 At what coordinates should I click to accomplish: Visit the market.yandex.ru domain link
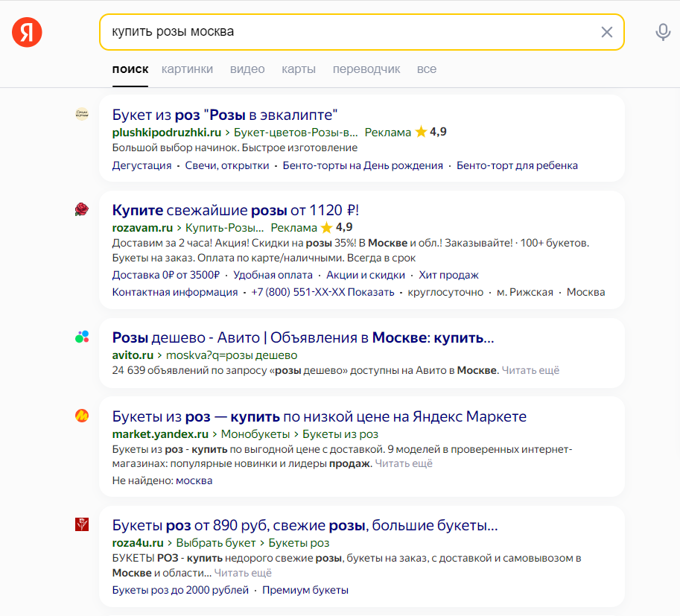point(160,434)
